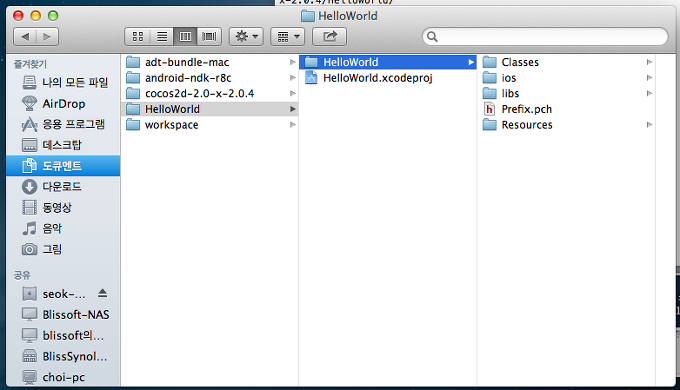Viewport: 680px width, 390px height.
Task: Switch to column view
Action: pyautogui.click(x=185, y=37)
